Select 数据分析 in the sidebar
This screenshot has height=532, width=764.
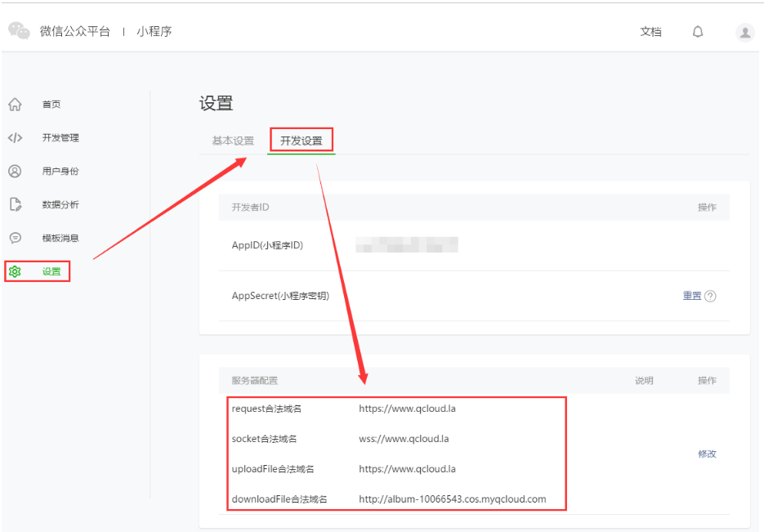(x=60, y=204)
